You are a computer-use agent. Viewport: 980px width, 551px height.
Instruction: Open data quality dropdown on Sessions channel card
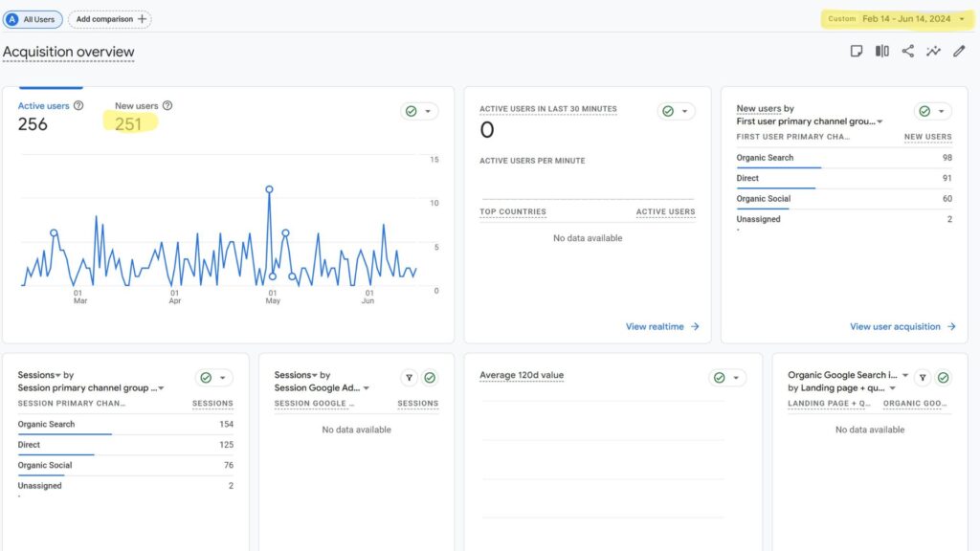point(213,377)
